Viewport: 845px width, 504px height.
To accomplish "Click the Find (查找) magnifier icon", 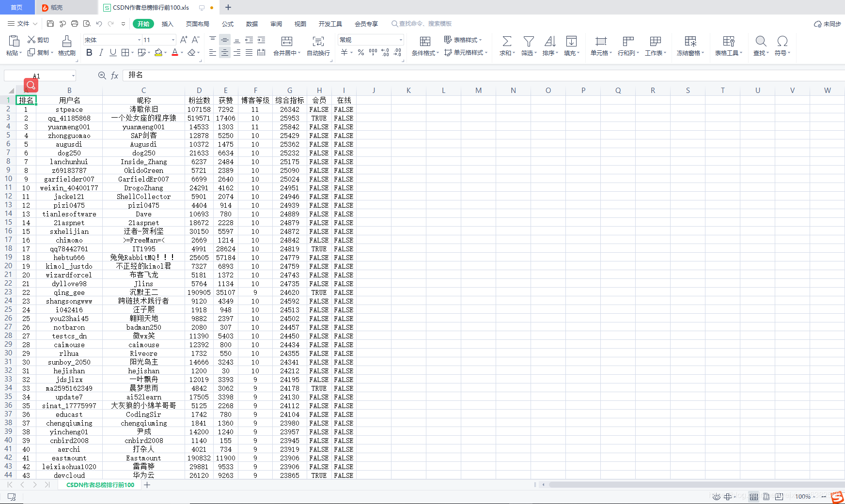I will 761,41.
